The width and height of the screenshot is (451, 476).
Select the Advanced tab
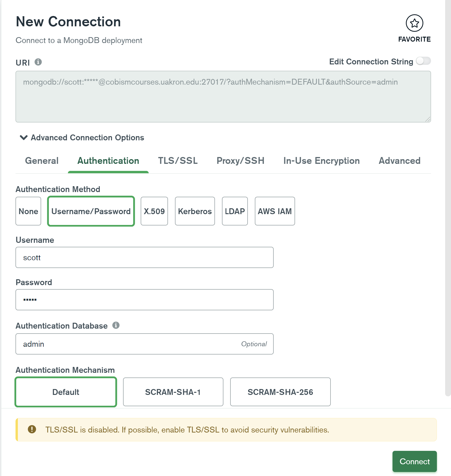click(399, 161)
